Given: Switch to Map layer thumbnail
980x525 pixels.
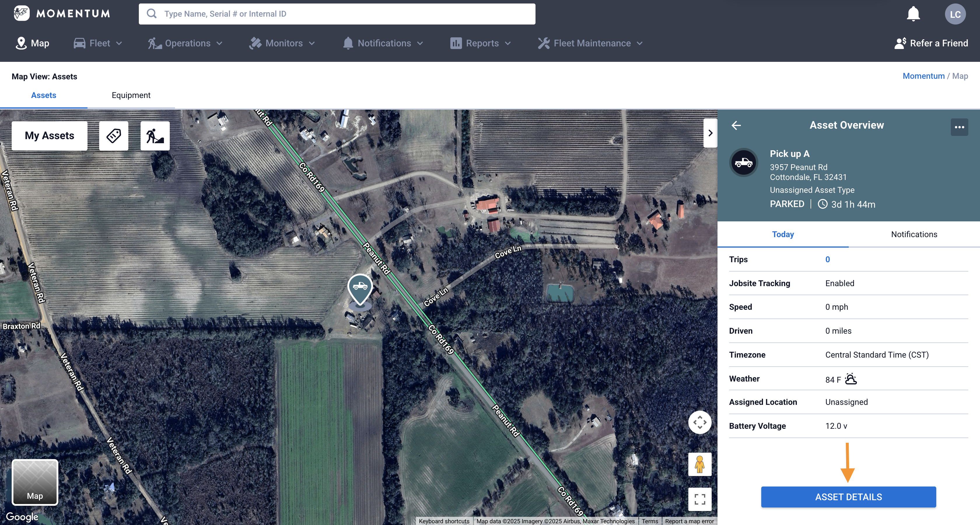Looking at the screenshot, I should (35, 482).
